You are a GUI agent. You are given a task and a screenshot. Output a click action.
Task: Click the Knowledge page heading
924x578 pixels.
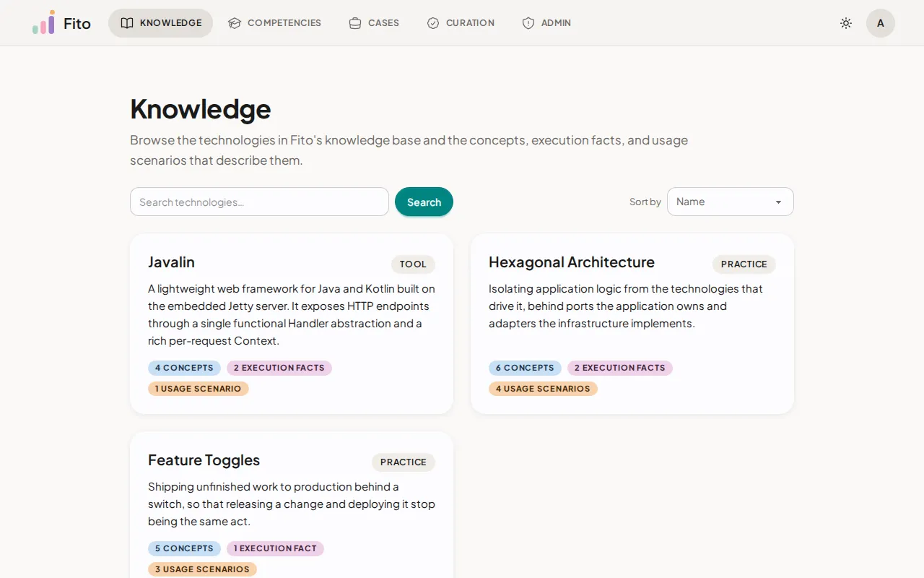tap(201, 109)
